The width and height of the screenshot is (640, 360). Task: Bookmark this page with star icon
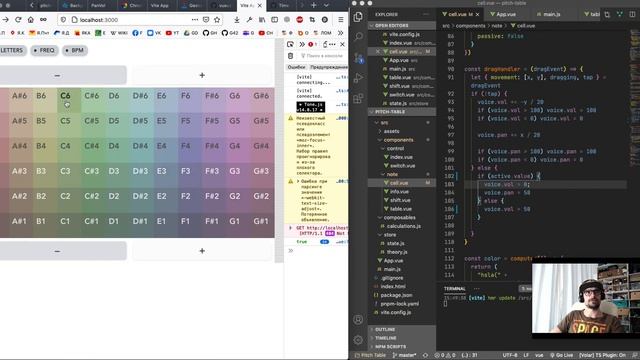coord(217,20)
